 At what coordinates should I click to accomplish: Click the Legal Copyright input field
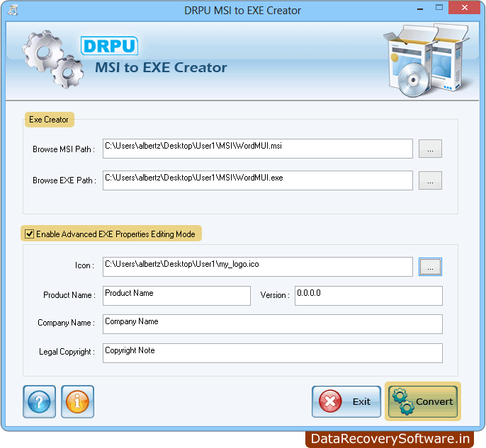(273, 353)
